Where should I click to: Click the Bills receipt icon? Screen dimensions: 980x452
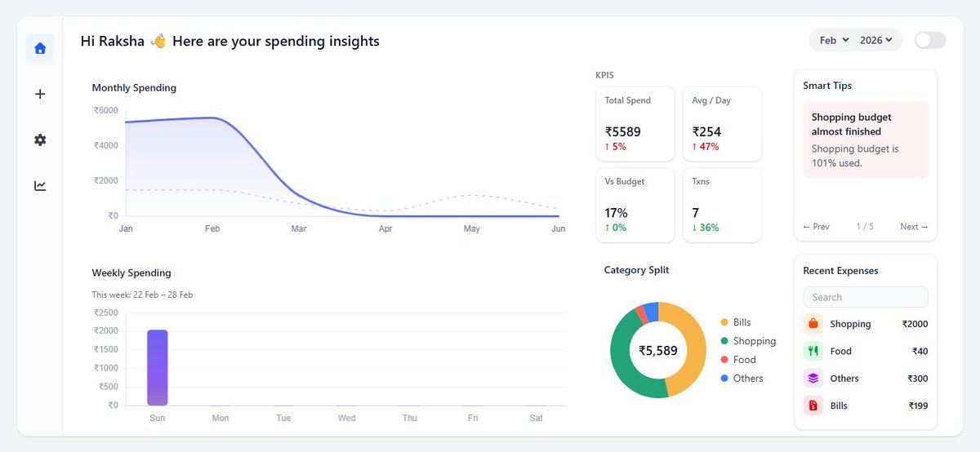813,405
